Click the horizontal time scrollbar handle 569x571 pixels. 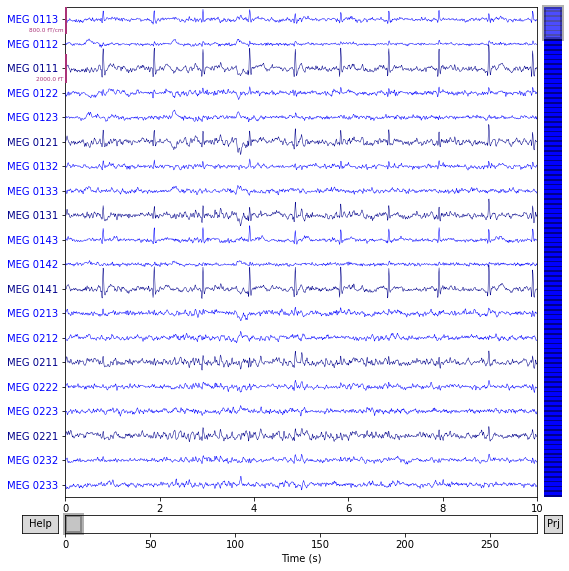pos(74,524)
